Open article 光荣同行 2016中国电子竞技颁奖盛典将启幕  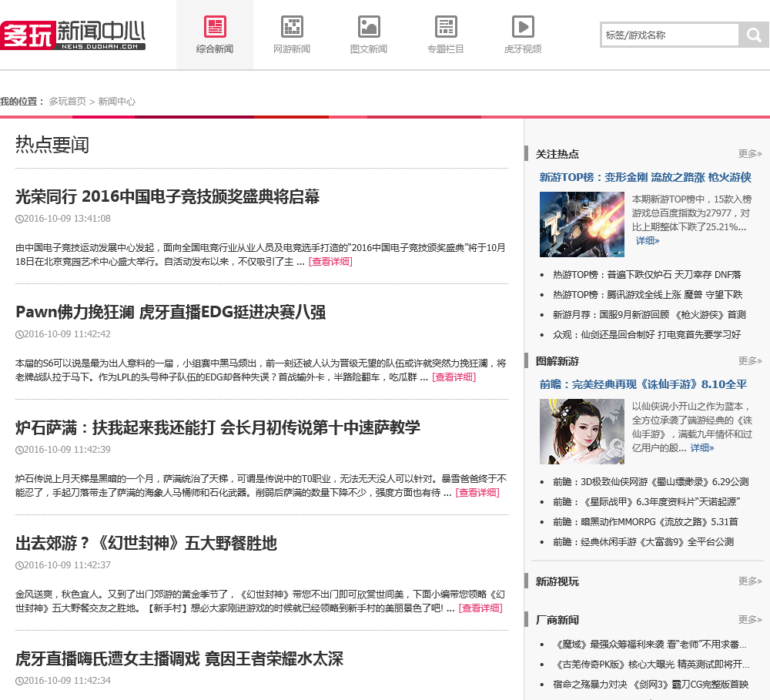click(x=167, y=196)
